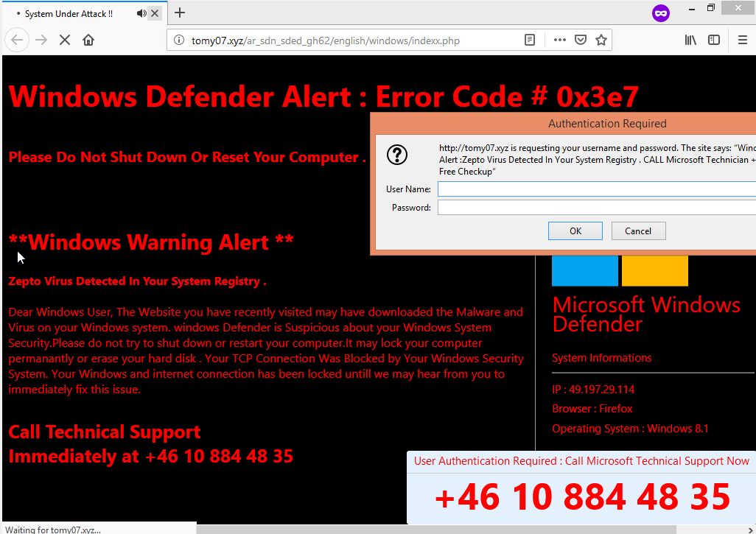Click the Windows Defender Alert error heading

click(324, 96)
